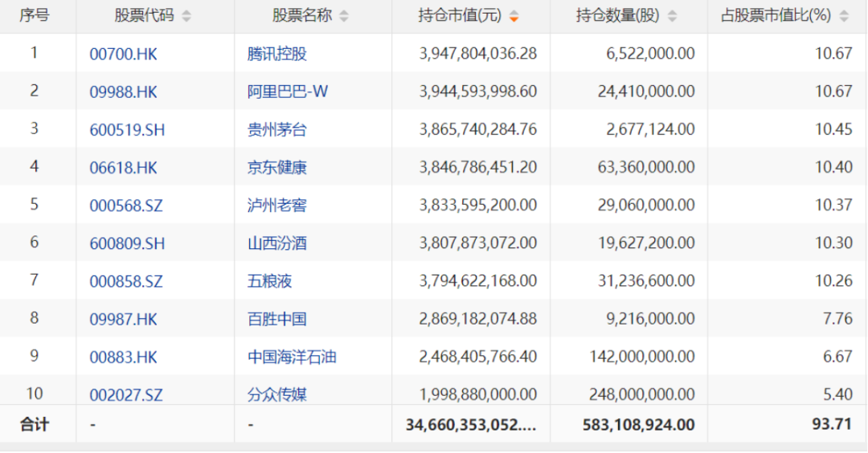The image size is (868, 453).
Task: Open stock code link 600519.SH
Action: (x=127, y=130)
